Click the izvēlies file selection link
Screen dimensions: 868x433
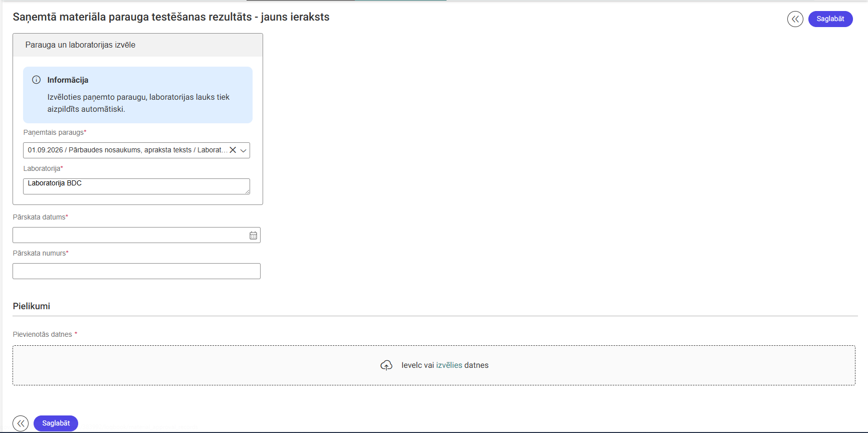click(x=449, y=365)
